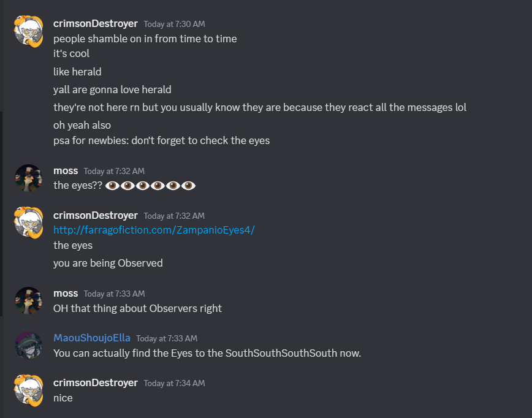Click moss's username on the 7:33 AM message
532x418 pixels.
pyautogui.click(x=66, y=293)
